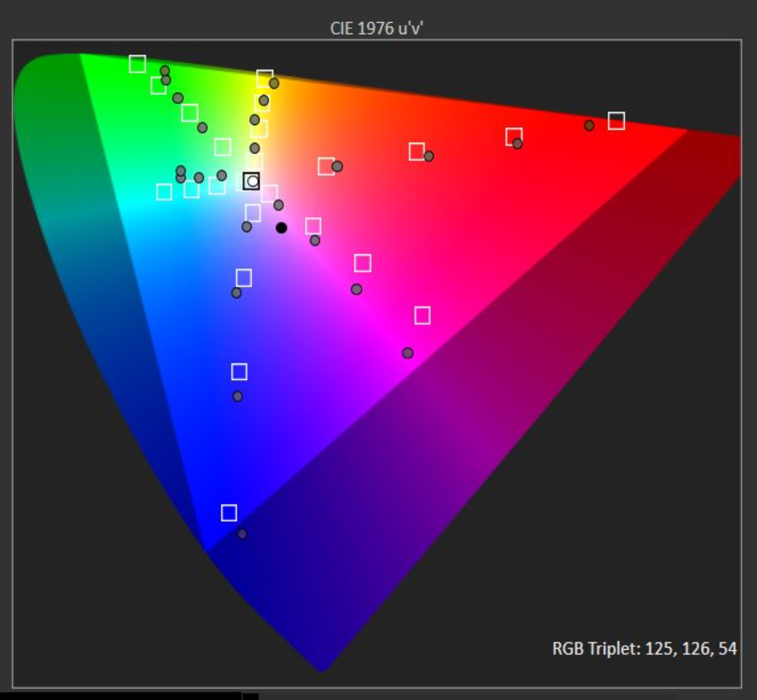This screenshot has height=700, width=757.
Task: Click the blue primary target square near the blue vertex
Action: coord(229,513)
